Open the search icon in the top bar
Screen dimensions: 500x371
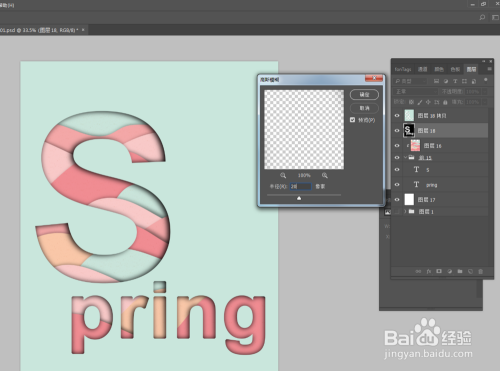point(482,17)
